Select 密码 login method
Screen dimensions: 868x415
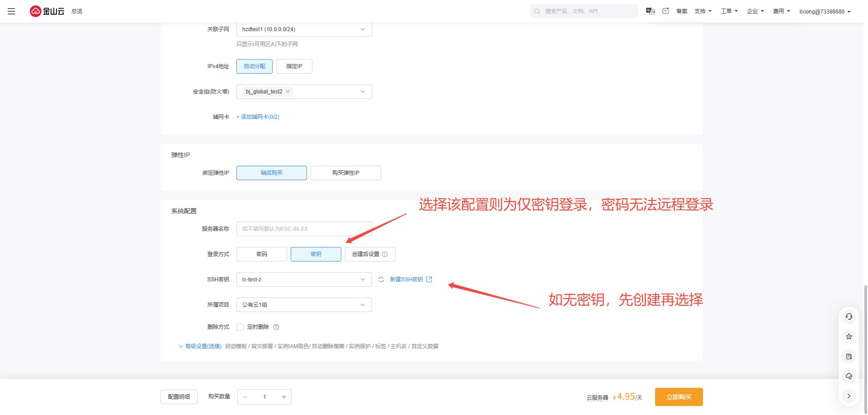(262, 254)
